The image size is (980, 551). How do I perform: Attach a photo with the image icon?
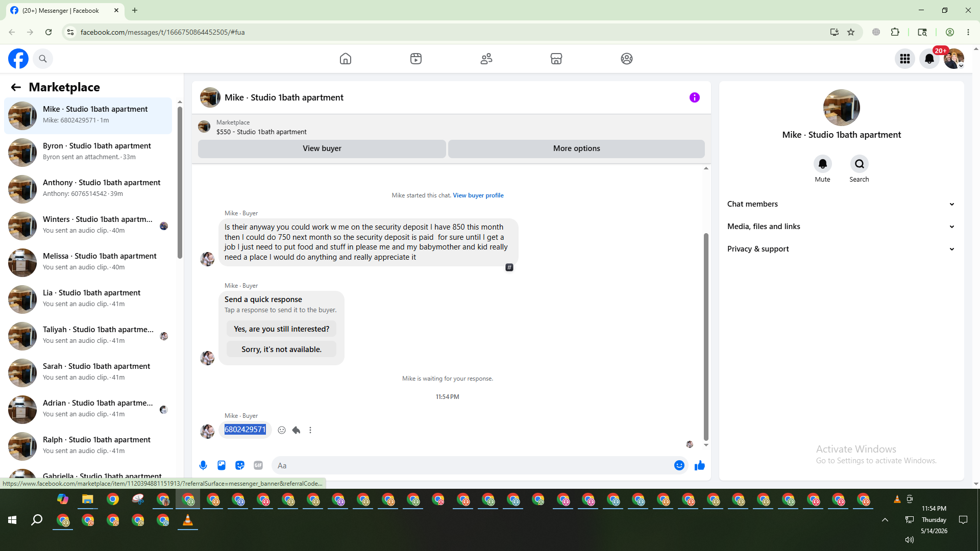[x=222, y=465]
